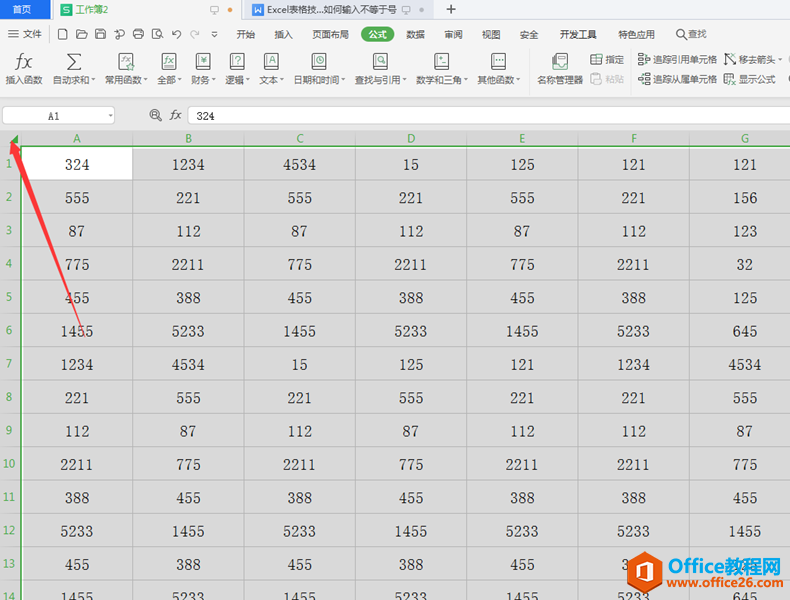Switch to the Special Features (特色应用) tab
790x600 pixels.
coord(636,34)
